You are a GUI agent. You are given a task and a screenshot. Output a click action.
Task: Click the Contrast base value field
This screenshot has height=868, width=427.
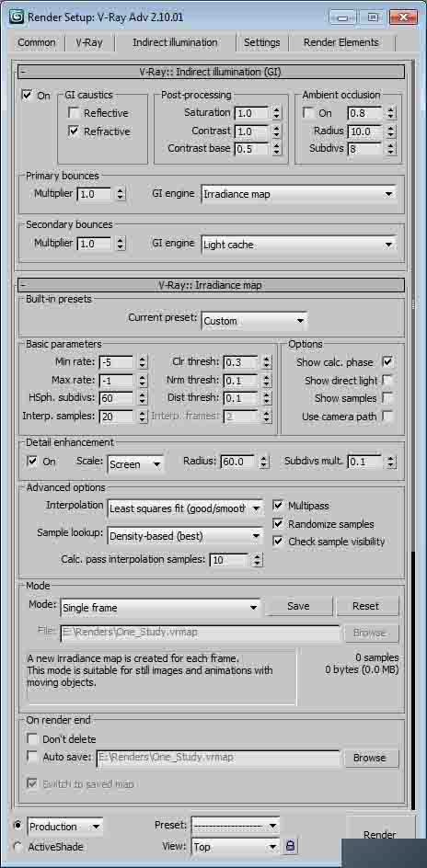252,150
